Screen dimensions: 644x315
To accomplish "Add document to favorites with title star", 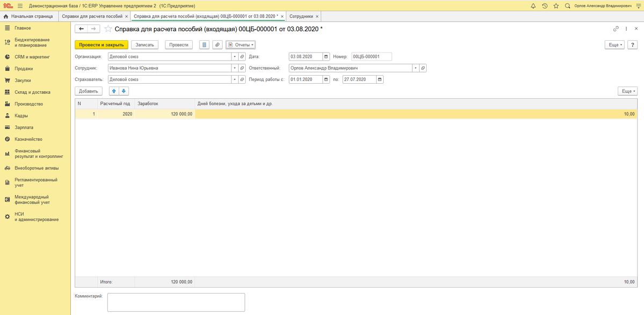I will [x=108, y=29].
